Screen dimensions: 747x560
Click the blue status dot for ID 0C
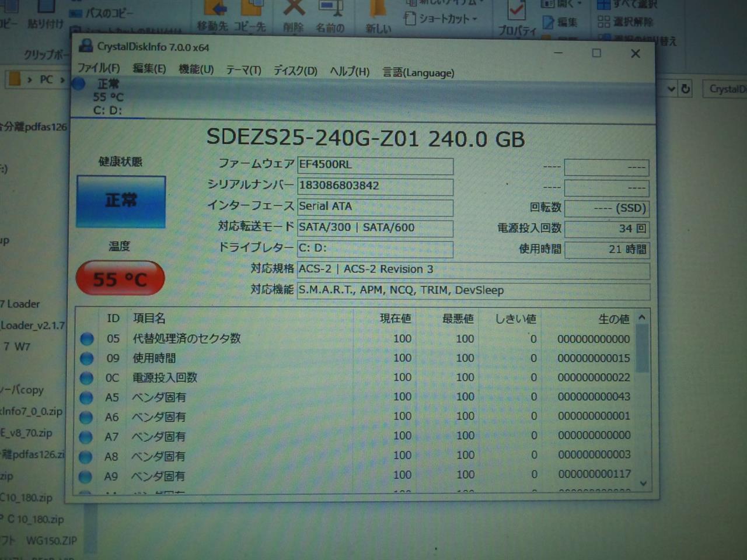tap(86, 378)
